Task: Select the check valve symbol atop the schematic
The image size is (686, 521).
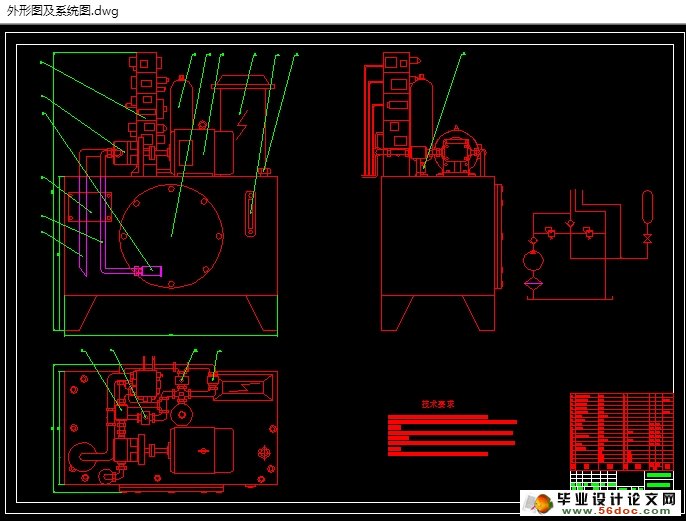Action: (x=570, y=225)
